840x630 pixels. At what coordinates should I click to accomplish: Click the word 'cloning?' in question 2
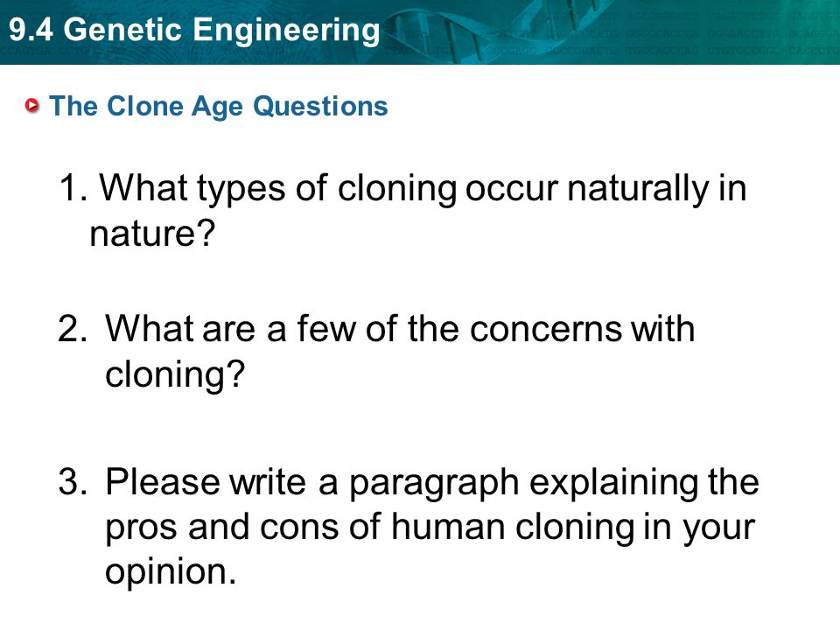point(175,375)
